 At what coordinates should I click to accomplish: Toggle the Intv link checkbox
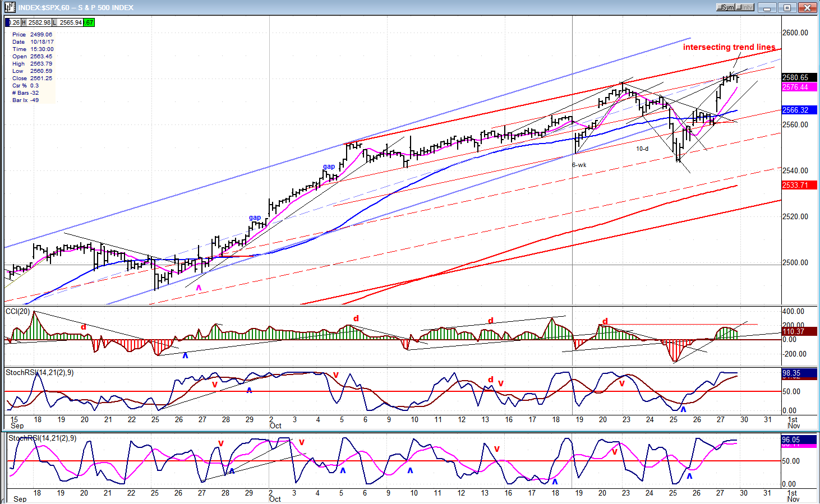click(x=745, y=7)
